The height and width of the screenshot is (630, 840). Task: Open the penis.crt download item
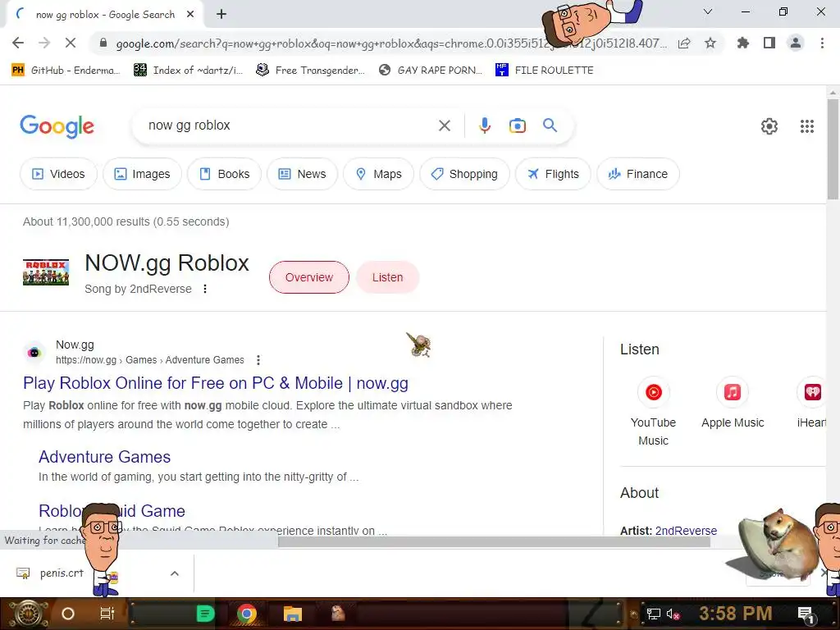[62, 573]
